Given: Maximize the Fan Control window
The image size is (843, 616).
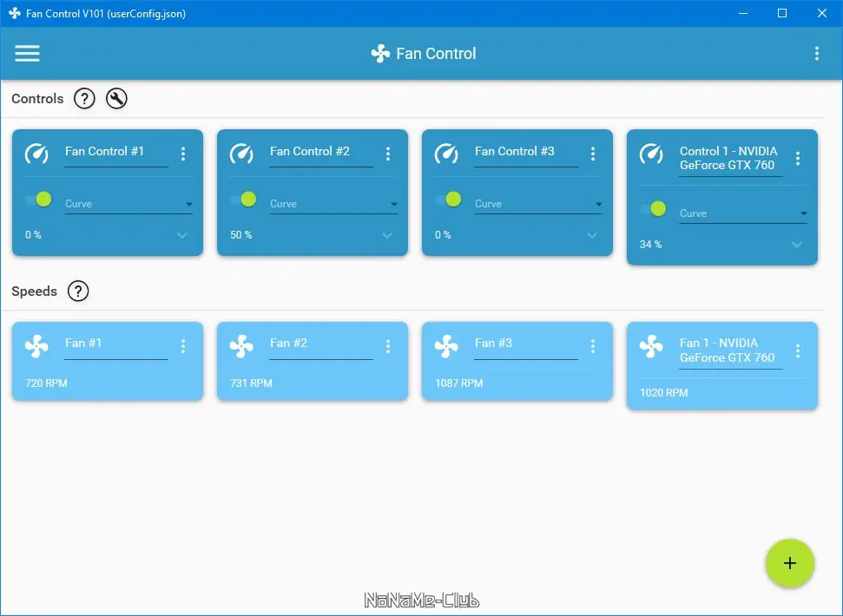Looking at the screenshot, I should (782, 13).
